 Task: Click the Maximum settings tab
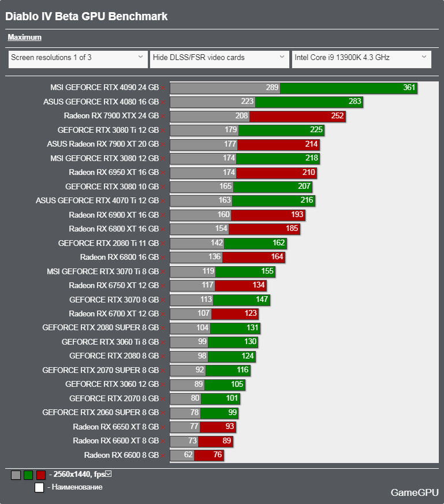pyautogui.click(x=24, y=38)
